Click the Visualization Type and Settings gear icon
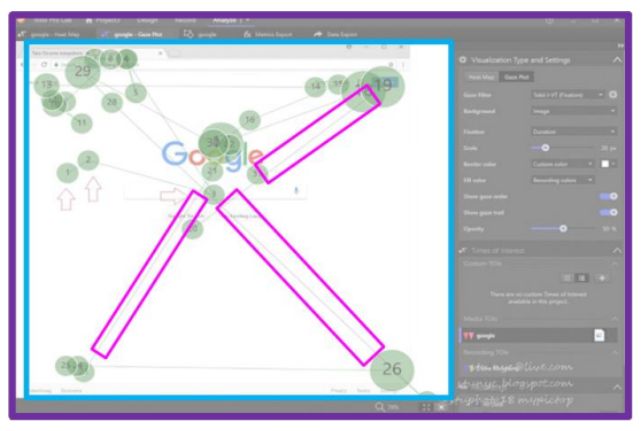Image resolution: width=642 pixels, height=431 pixels. pos(463,60)
